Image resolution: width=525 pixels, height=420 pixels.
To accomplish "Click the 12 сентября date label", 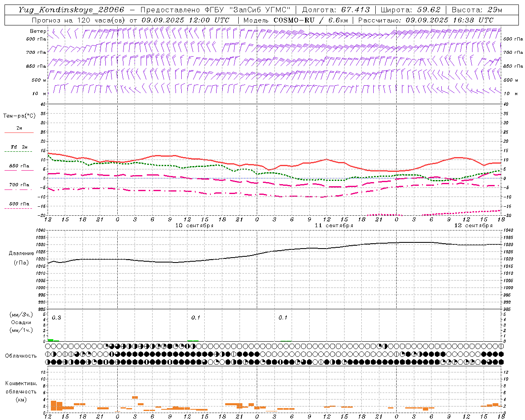I will [x=473, y=226].
